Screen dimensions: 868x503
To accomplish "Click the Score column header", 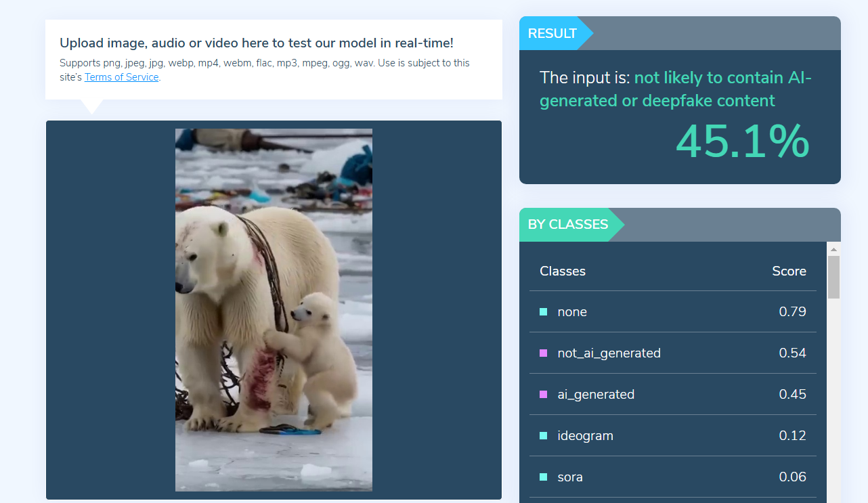I will [789, 271].
